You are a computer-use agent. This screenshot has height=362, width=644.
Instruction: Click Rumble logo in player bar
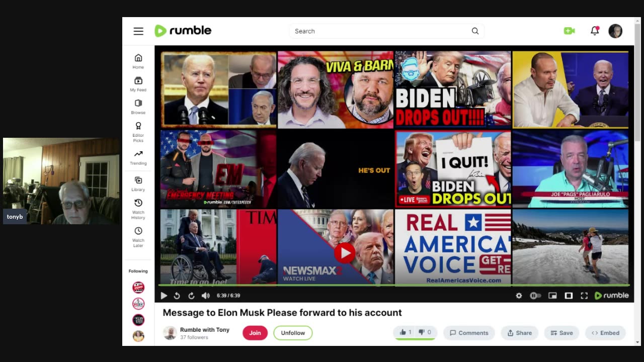tap(611, 296)
